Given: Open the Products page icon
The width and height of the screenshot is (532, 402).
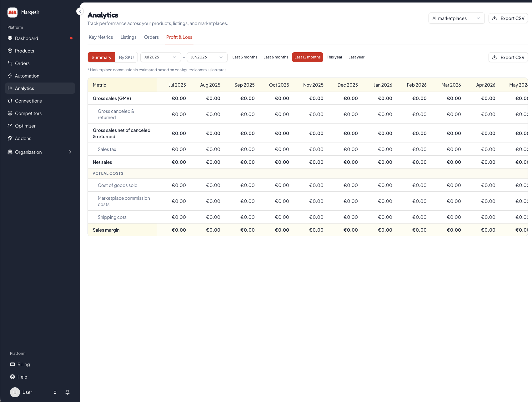Looking at the screenshot, I should pos(10,51).
